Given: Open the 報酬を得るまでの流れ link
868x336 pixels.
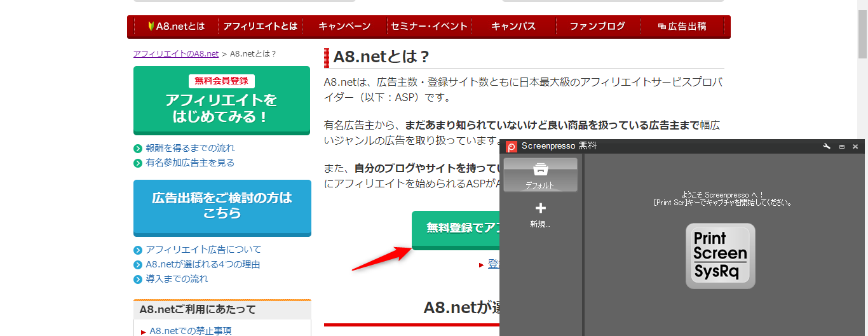Looking at the screenshot, I should pos(190,148).
